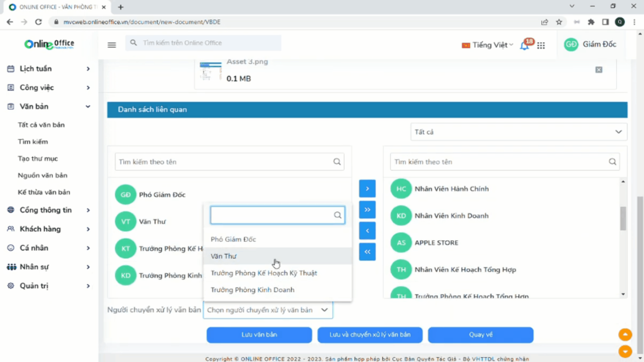Open the apps grid icon
The width and height of the screenshot is (644, 362).
tap(541, 45)
